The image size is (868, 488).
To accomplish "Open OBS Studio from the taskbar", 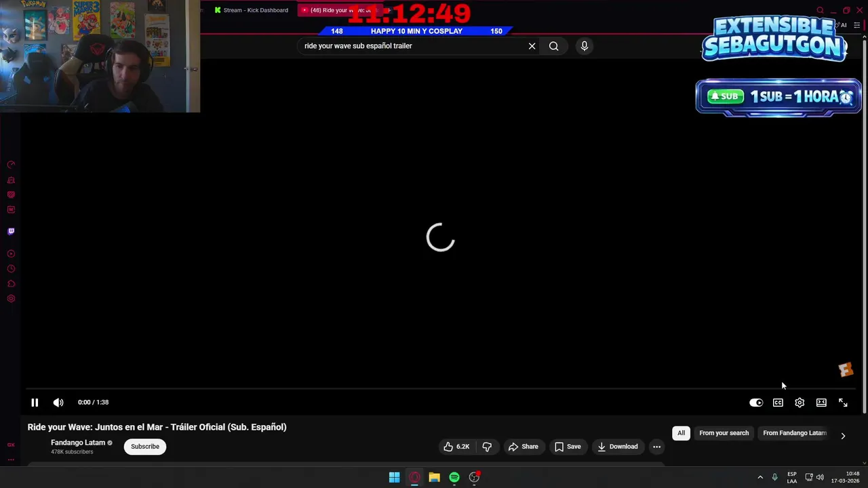I will coord(475,477).
